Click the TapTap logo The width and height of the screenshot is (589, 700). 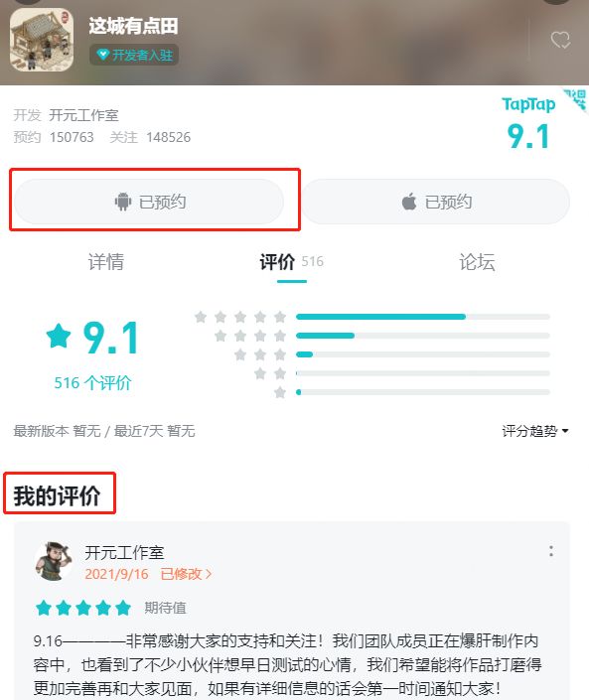tap(528, 104)
